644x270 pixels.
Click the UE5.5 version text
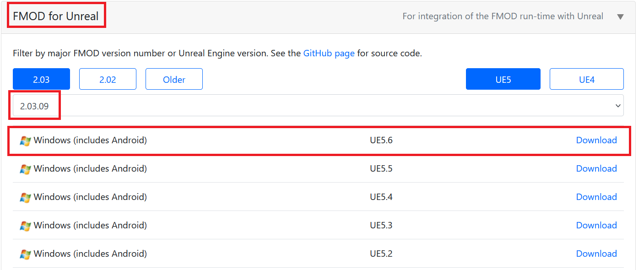click(x=381, y=168)
